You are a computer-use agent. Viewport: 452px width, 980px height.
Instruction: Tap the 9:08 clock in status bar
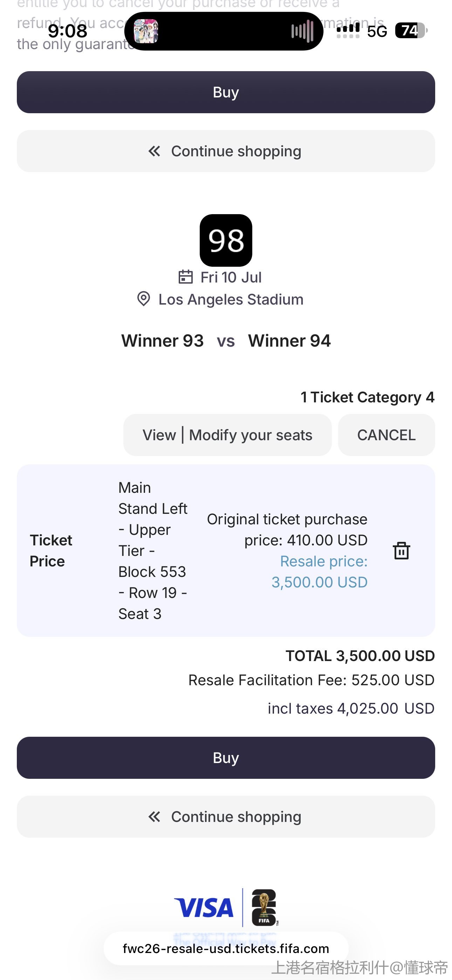[x=67, y=31]
